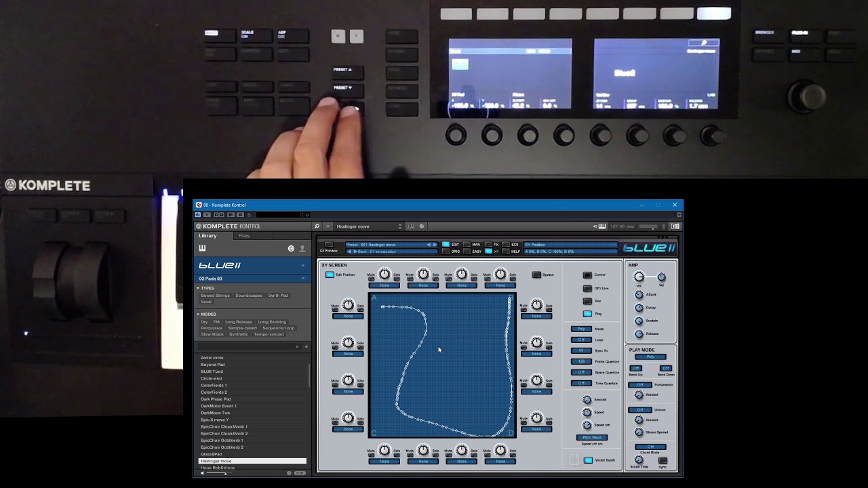This screenshot has height=488, width=868.
Task: Toggle Edit Position in XY Screen
Action: coord(330,274)
